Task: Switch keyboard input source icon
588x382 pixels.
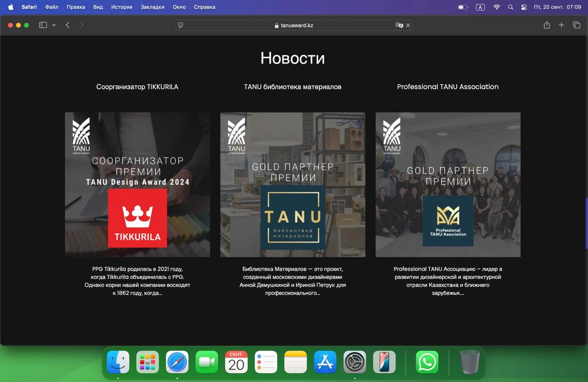Action: [x=480, y=7]
